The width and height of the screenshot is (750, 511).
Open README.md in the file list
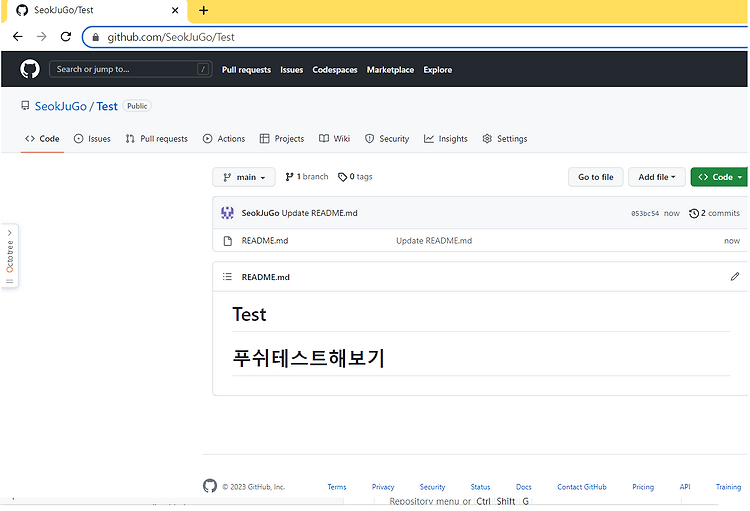click(265, 241)
